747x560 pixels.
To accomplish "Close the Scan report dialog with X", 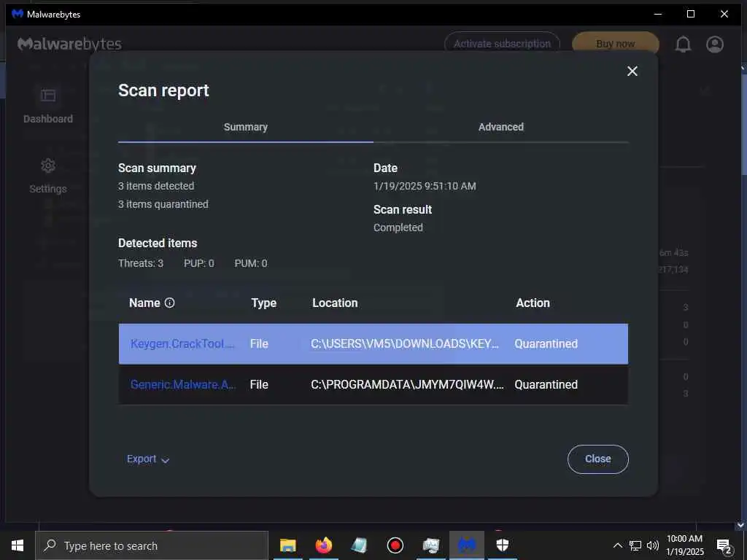I will tap(632, 71).
